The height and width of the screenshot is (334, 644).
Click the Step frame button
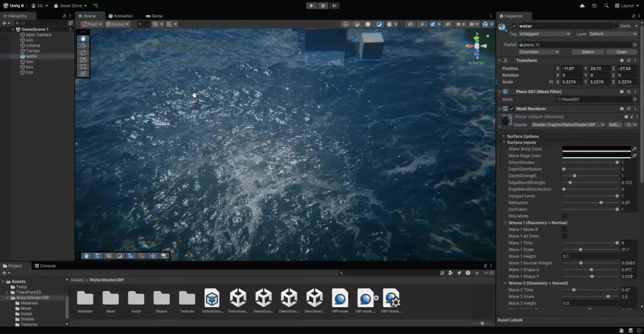pyautogui.click(x=334, y=5)
